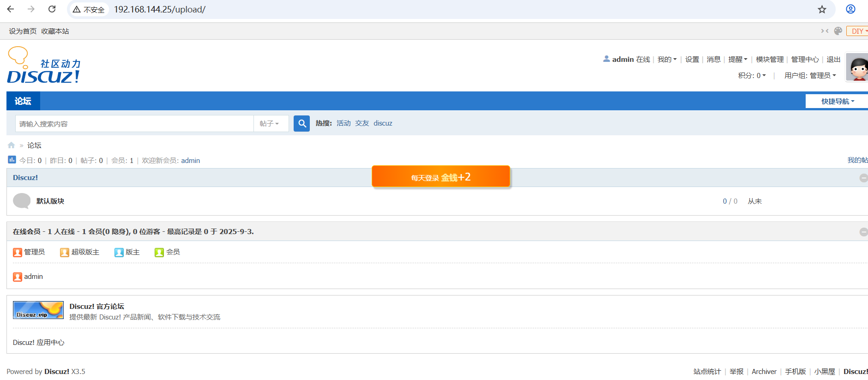Image resolution: width=868 pixels, height=380 pixels.
Task: Click admin in the online members list
Action: point(33,276)
